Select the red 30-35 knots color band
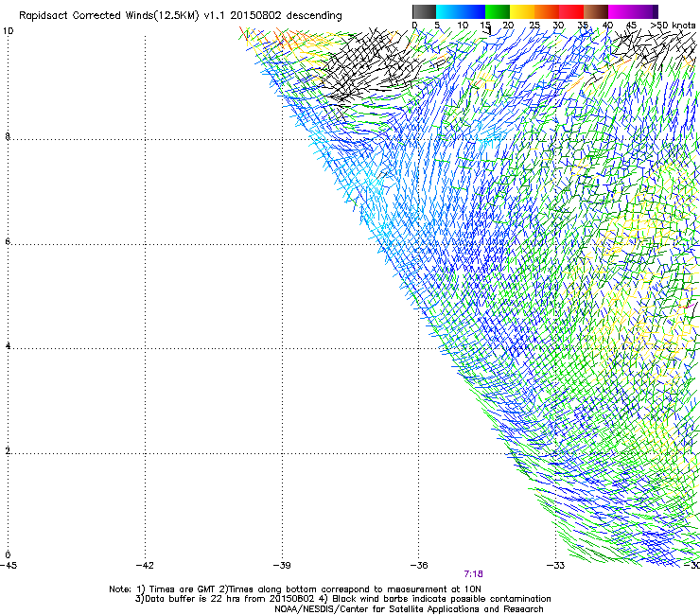Image resolution: width=700 pixels, height=615 pixels. [571, 11]
